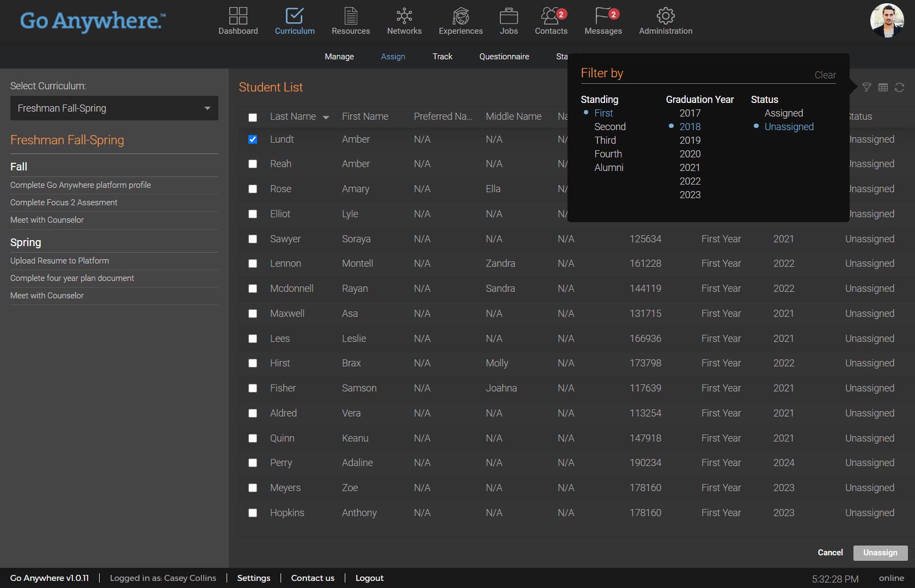This screenshot has height=588, width=915.
Task: Open Messages flag icon with badge
Action: pos(603,16)
